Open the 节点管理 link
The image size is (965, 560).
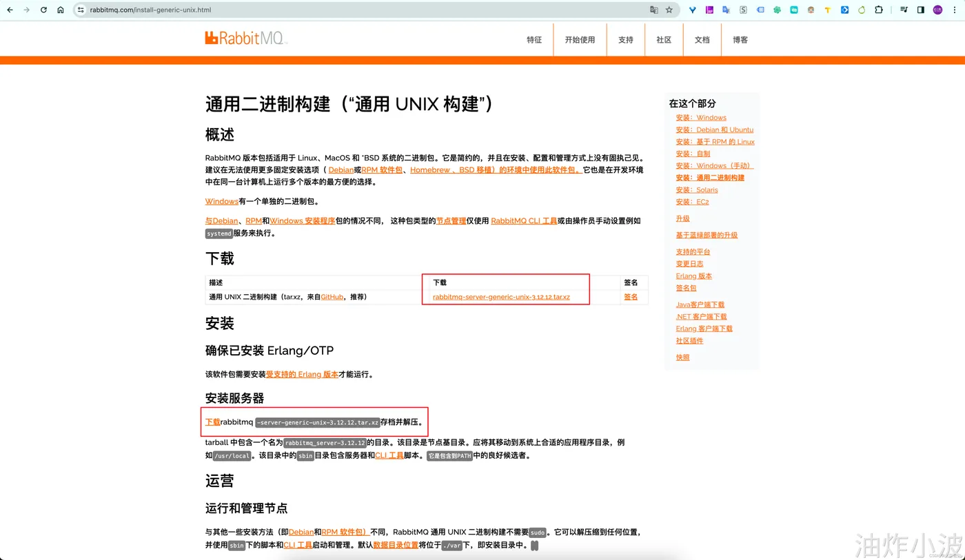pos(451,220)
